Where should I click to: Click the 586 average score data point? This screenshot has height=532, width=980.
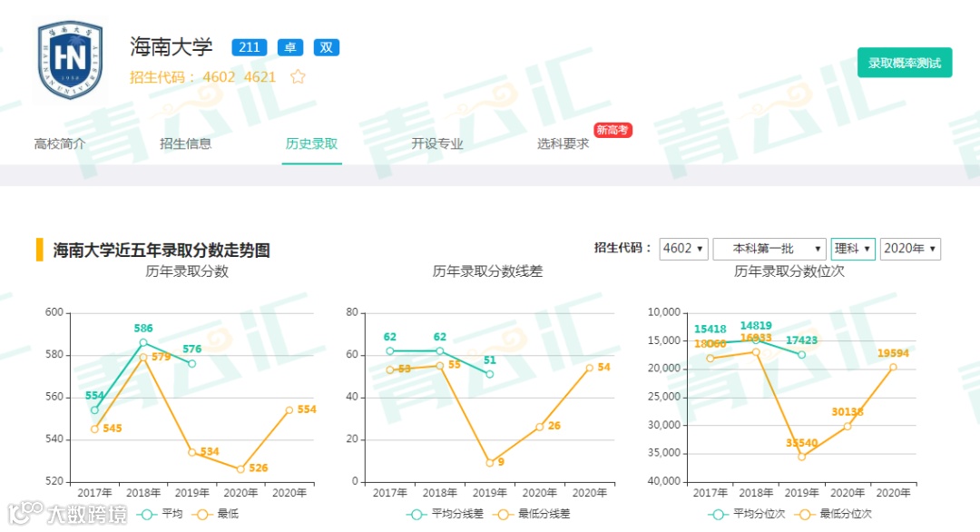[x=143, y=342]
